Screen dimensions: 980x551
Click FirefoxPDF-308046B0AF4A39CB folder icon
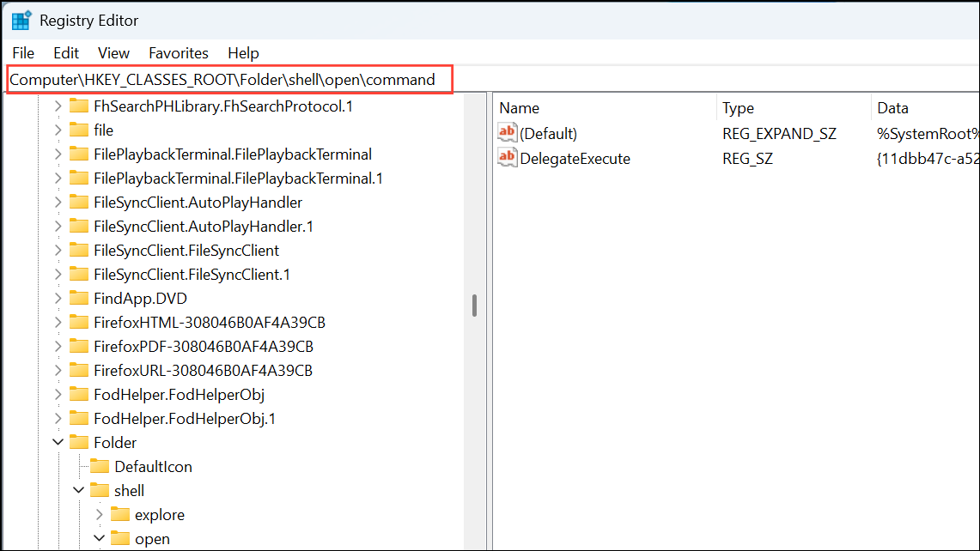point(79,347)
